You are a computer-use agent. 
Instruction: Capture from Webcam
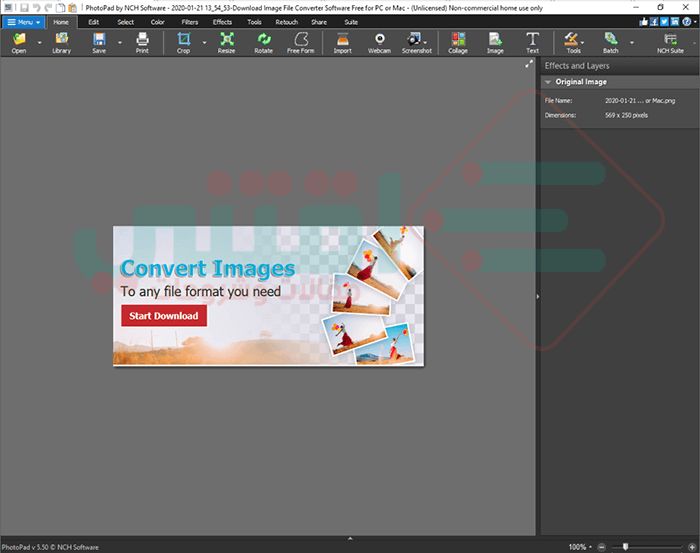point(379,43)
